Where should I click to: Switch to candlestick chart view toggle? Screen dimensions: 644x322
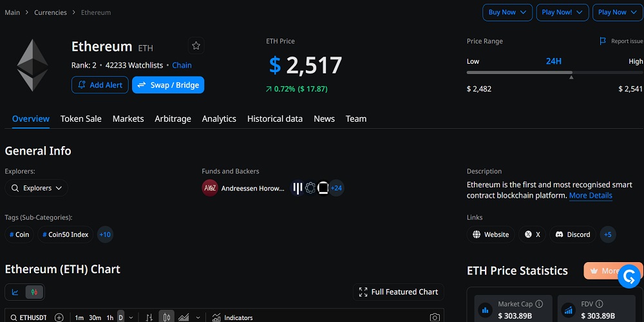click(x=34, y=292)
